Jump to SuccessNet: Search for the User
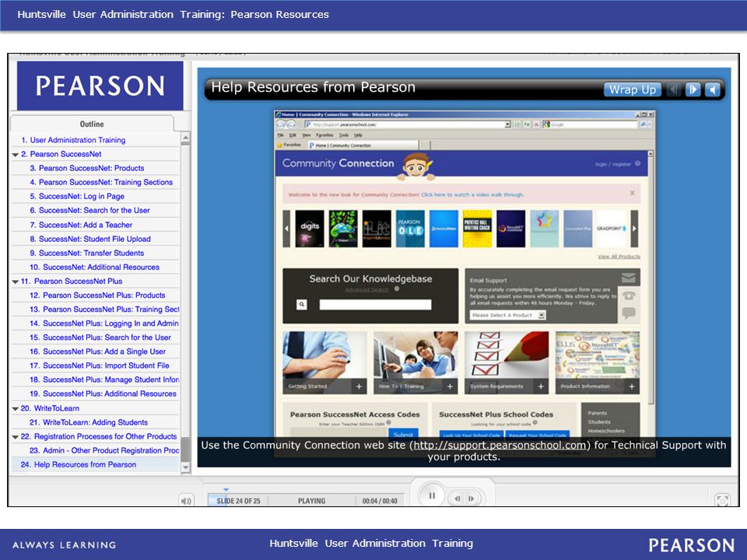Screen dimensions: 747x560 click(x=89, y=210)
